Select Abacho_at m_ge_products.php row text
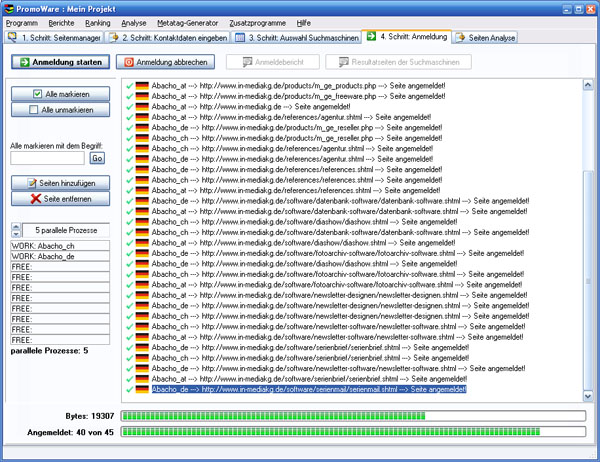Screen dimensions: 600x462 [x=298, y=86]
